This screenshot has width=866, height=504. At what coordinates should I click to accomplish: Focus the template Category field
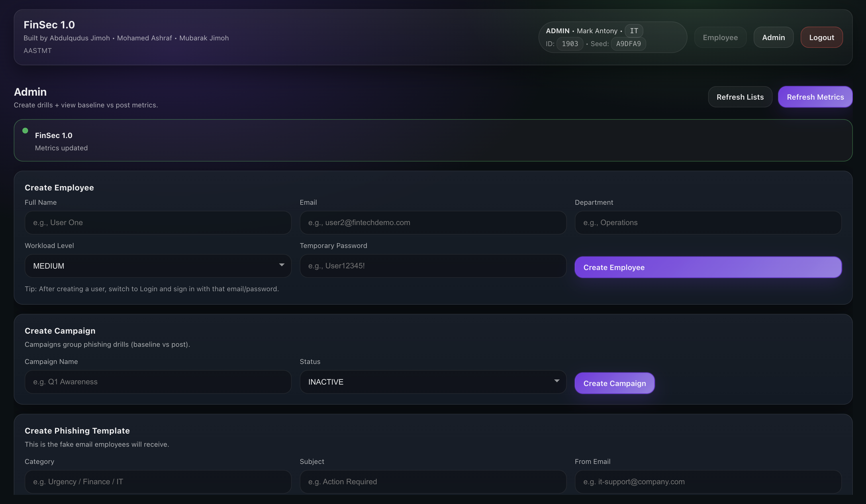[x=158, y=481]
